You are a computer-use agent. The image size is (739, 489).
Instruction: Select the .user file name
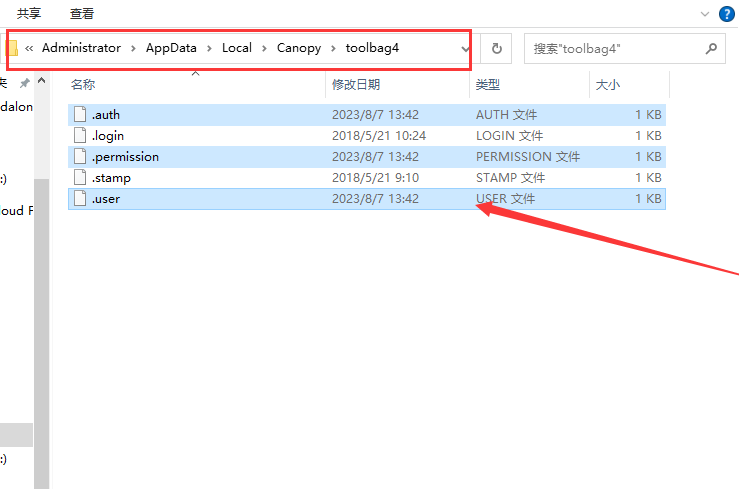tap(106, 199)
